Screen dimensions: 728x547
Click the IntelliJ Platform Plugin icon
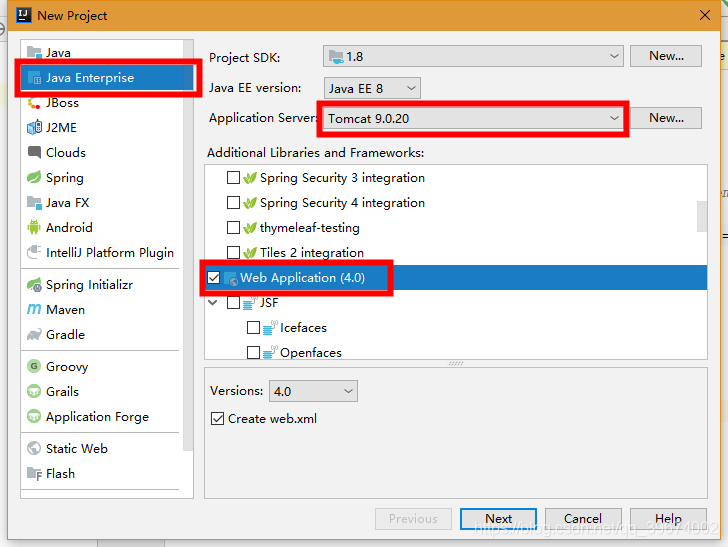point(34,252)
